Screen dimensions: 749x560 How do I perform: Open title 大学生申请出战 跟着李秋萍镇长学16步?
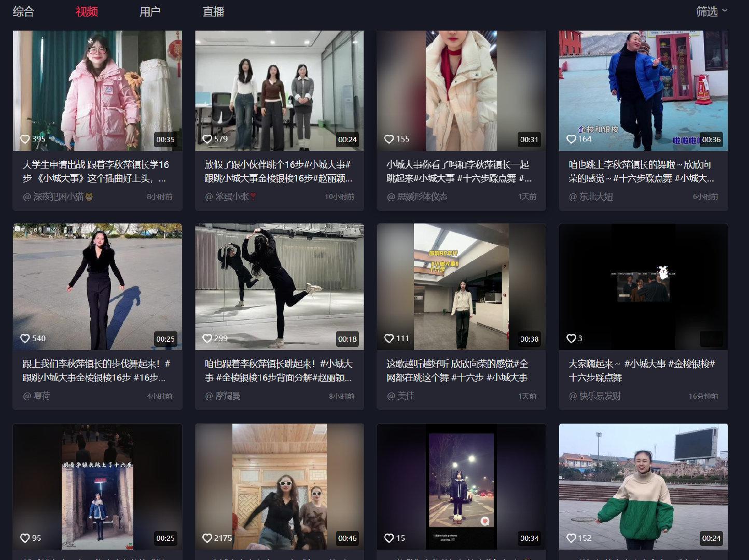(x=95, y=172)
